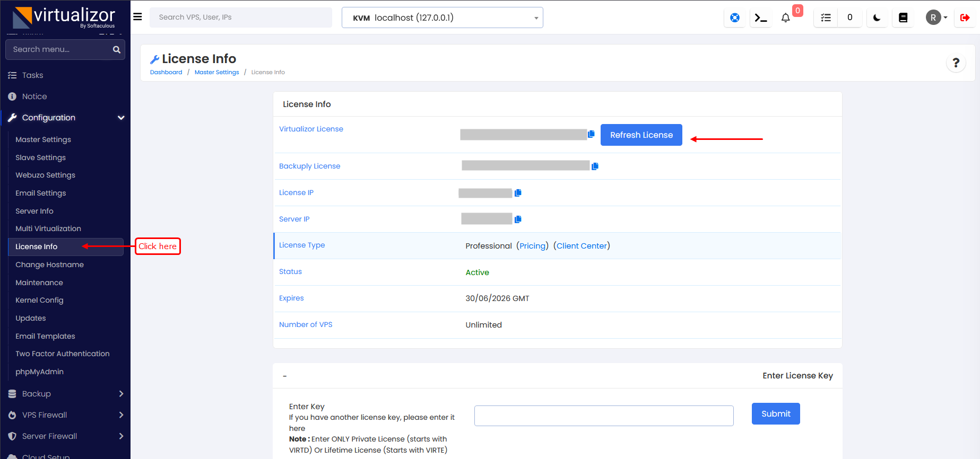This screenshot has width=980, height=459.
Task: Click the Refresh License button
Action: (x=641, y=135)
